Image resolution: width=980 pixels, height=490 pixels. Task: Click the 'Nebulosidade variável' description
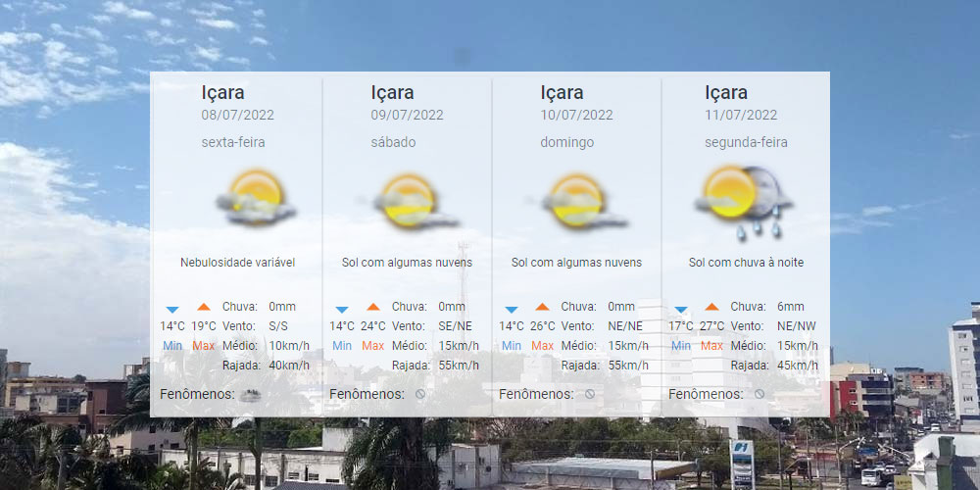click(237, 263)
